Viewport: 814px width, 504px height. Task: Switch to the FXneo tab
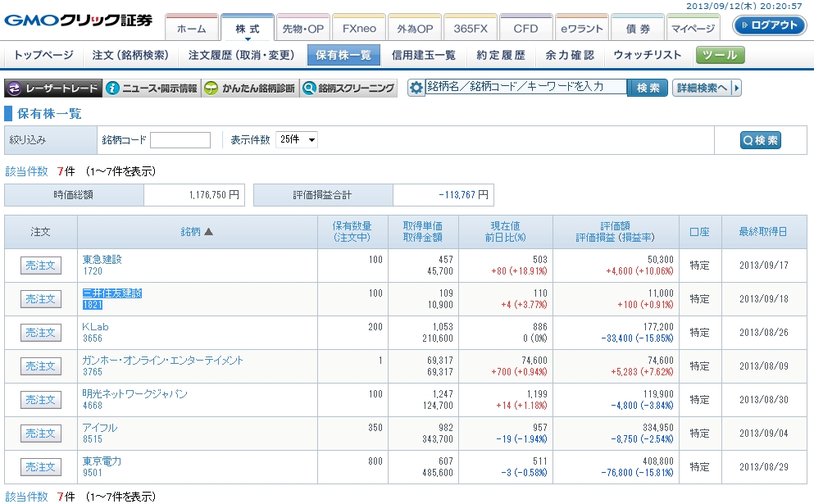click(x=358, y=29)
